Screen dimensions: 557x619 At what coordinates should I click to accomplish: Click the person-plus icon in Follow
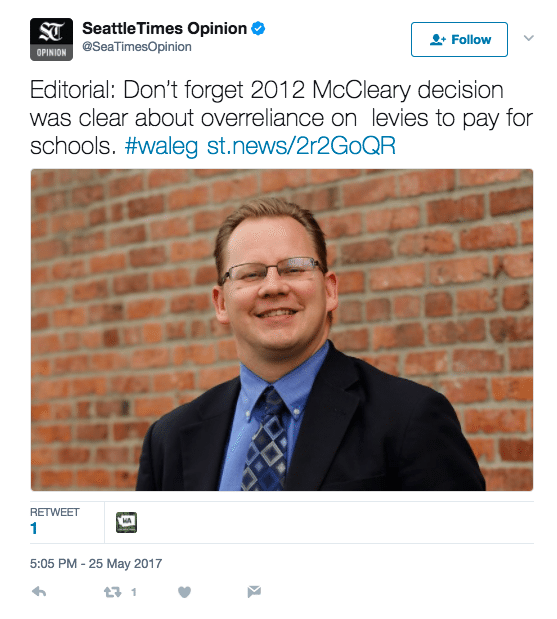click(x=437, y=39)
